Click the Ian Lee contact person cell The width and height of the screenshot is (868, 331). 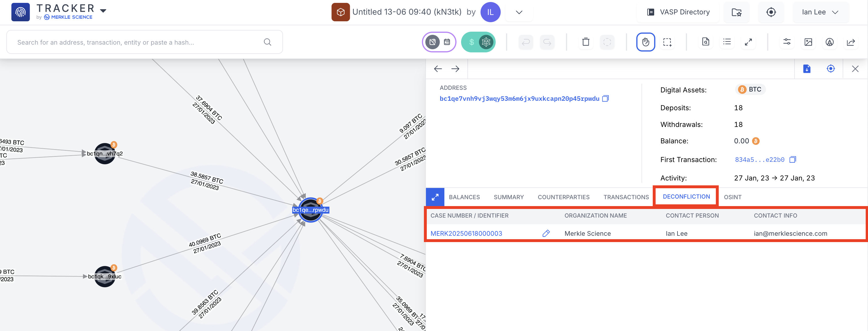(676, 233)
